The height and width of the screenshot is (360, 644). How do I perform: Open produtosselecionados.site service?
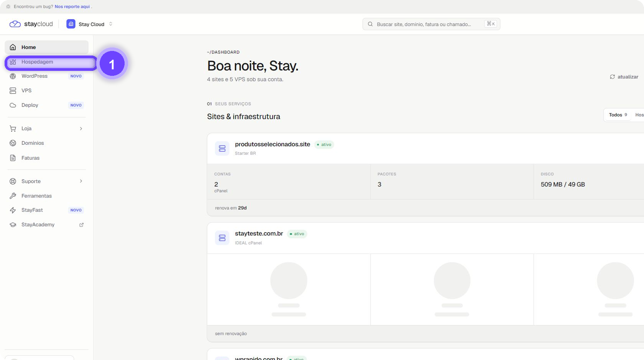click(x=273, y=144)
